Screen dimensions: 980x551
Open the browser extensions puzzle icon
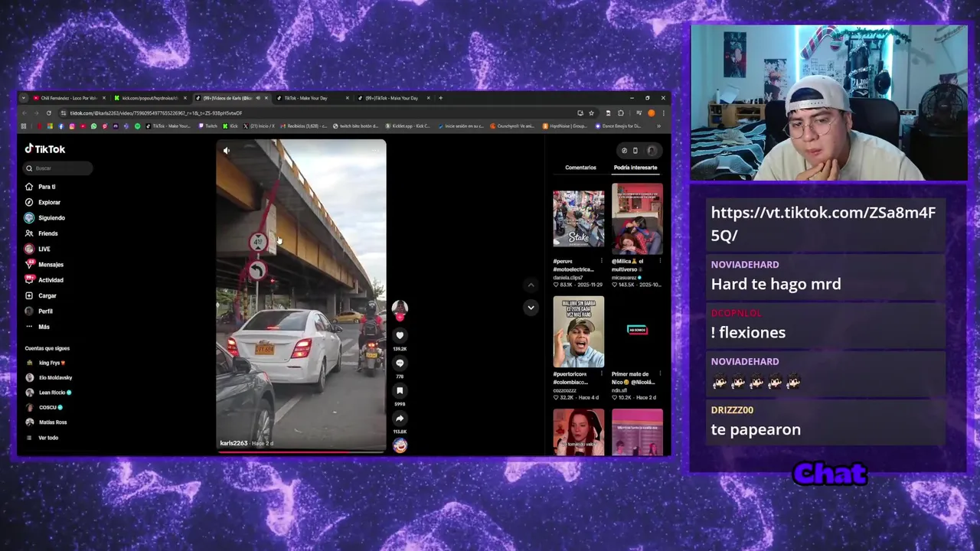click(x=621, y=113)
